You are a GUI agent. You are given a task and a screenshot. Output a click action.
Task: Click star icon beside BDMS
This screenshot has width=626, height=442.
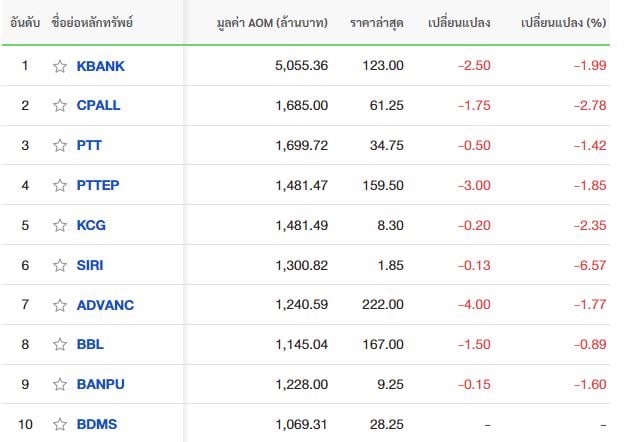(x=60, y=424)
